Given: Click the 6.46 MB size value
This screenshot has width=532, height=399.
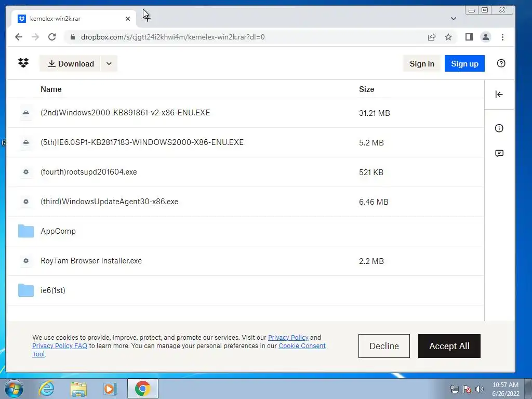Looking at the screenshot, I should (374, 202).
